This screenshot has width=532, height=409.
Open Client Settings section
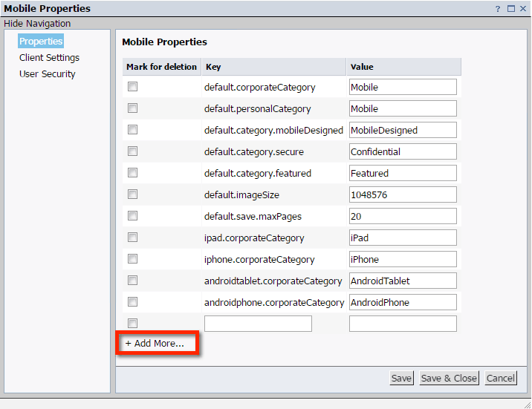pyautogui.click(x=49, y=58)
